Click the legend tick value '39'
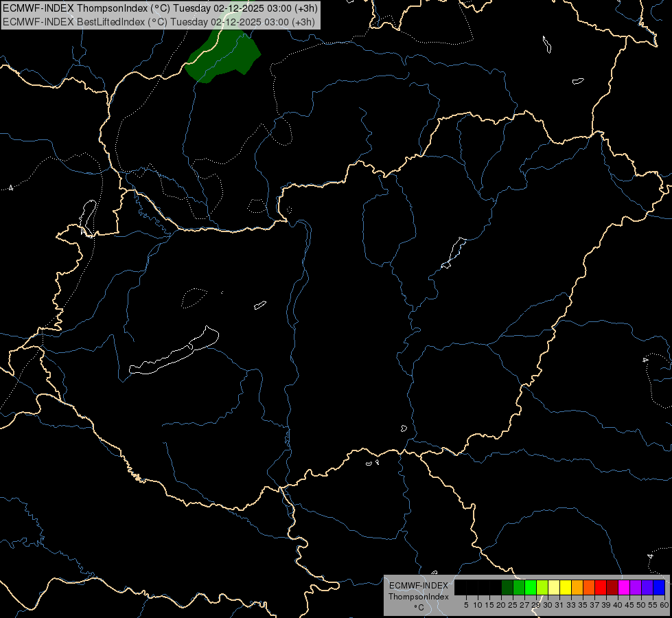This screenshot has height=618, width=672. coord(606,605)
